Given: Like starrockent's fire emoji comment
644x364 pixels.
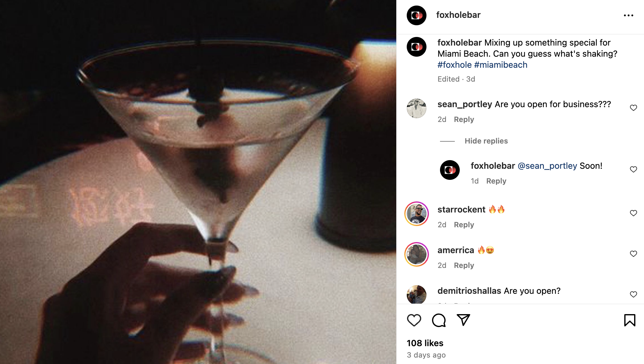Looking at the screenshot, I should coord(633,213).
